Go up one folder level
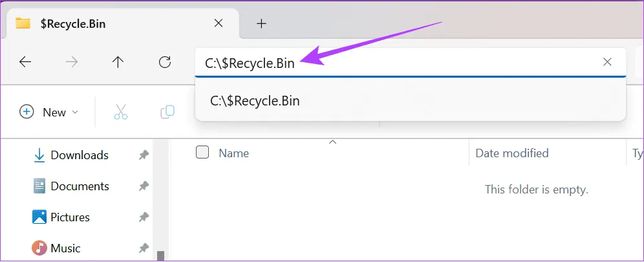 pos(118,62)
